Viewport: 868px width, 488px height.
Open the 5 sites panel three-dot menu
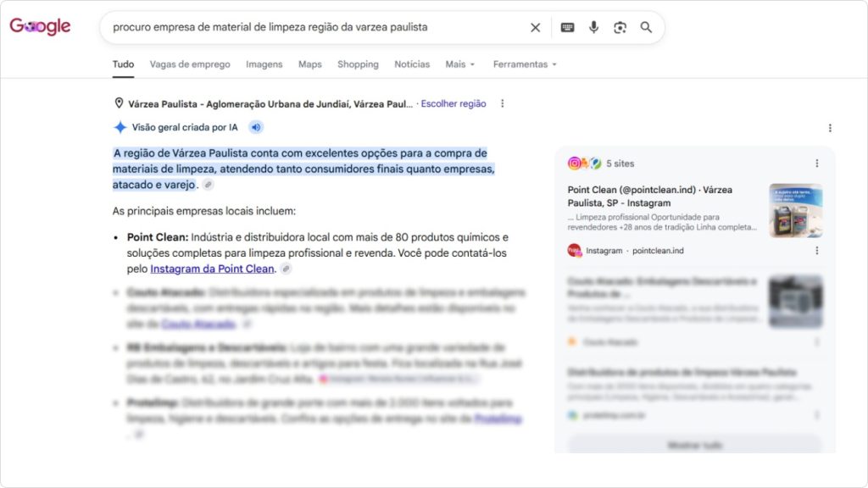click(816, 164)
